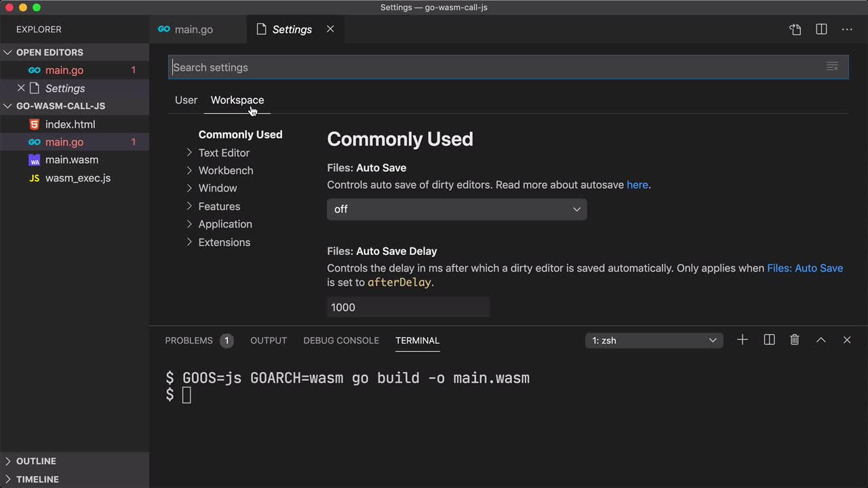Open index.html in the explorer
868x488 pixels.
point(70,124)
